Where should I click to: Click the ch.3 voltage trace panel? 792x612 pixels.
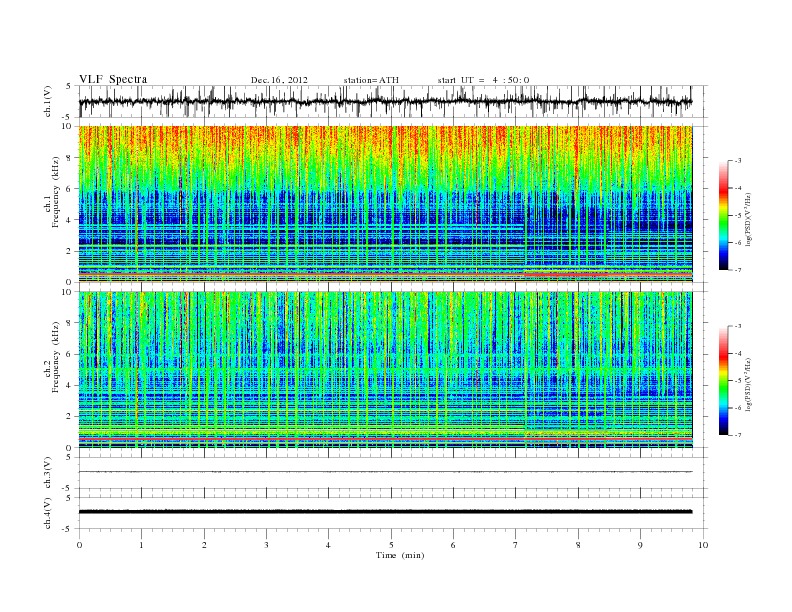[393, 473]
